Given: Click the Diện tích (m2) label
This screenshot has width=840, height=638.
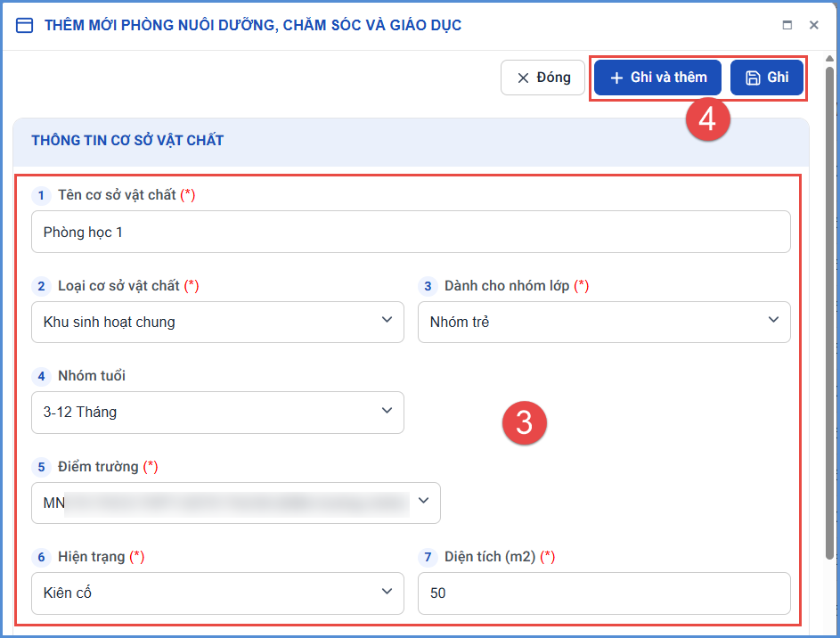Looking at the screenshot, I should pos(490,557).
